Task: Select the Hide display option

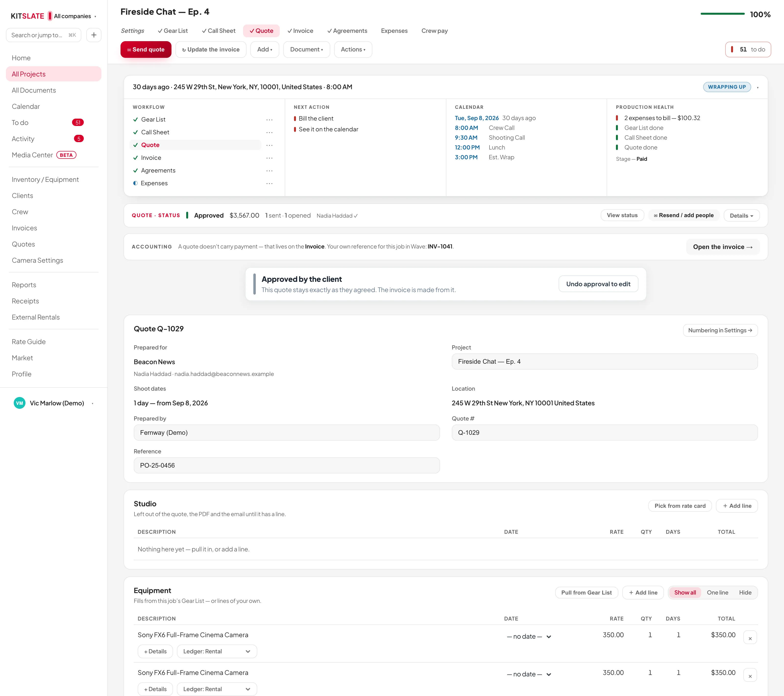Action: (745, 592)
